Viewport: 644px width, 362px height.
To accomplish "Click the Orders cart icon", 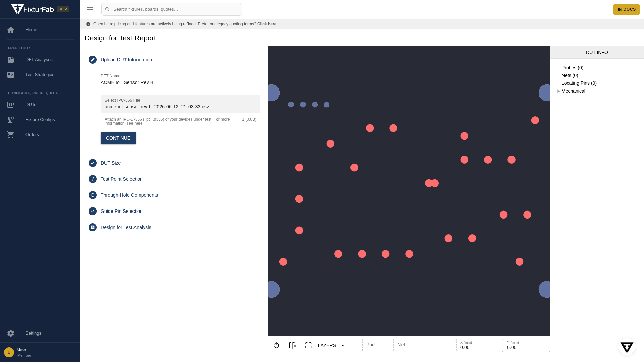I will pos(11,135).
